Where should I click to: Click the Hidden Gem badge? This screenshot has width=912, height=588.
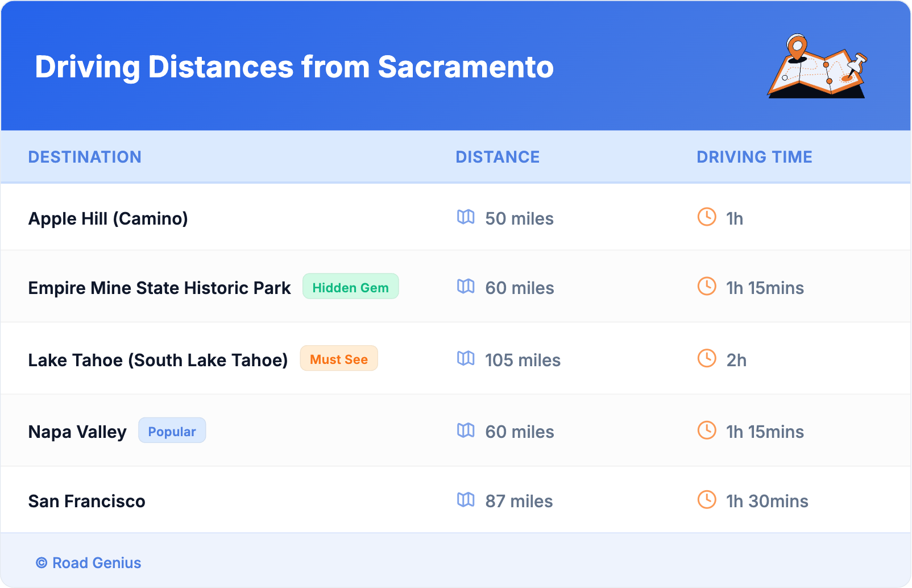point(350,287)
